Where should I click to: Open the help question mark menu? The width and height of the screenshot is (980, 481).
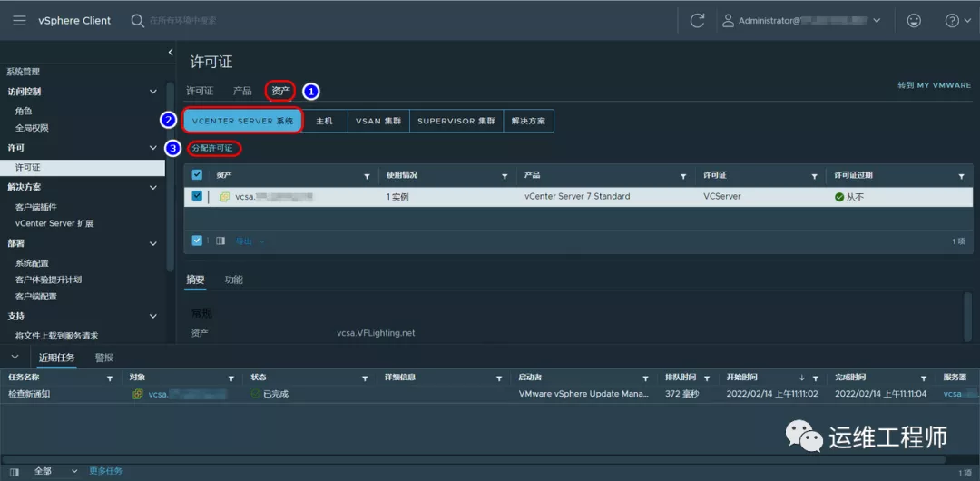[952, 20]
